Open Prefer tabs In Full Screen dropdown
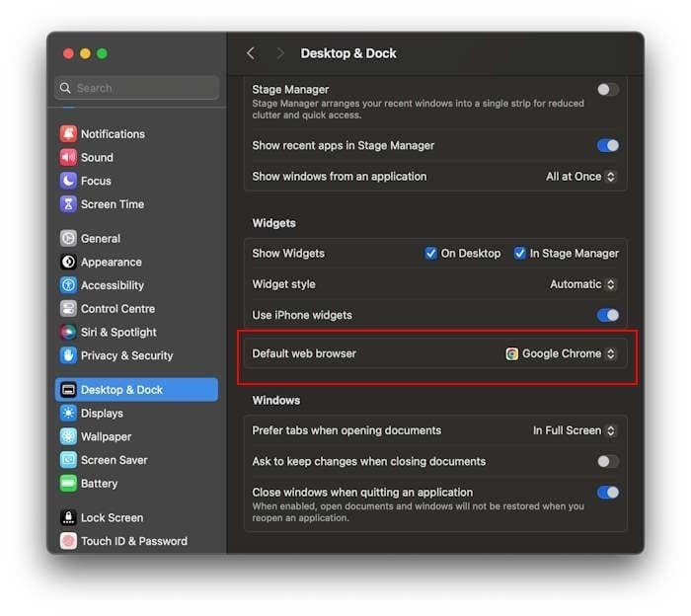The width and height of the screenshot is (691, 616). 575,430
